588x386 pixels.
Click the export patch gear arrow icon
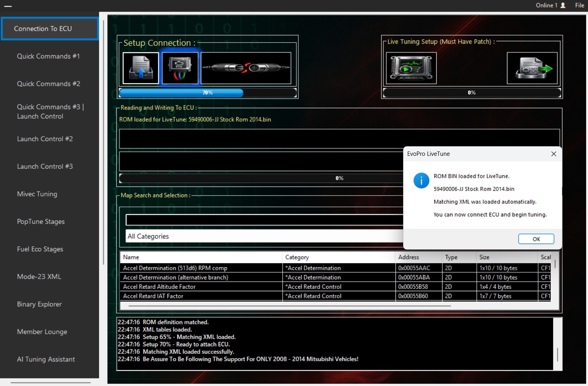coord(532,68)
